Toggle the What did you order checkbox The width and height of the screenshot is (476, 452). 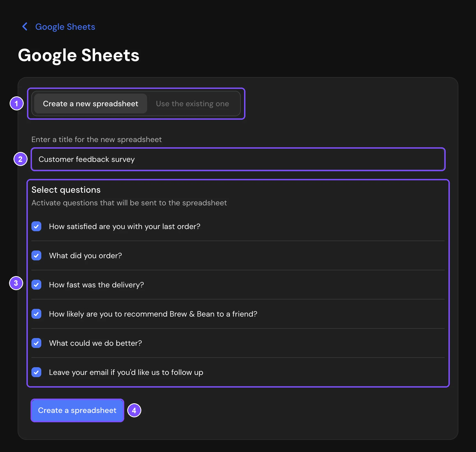pyautogui.click(x=36, y=255)
